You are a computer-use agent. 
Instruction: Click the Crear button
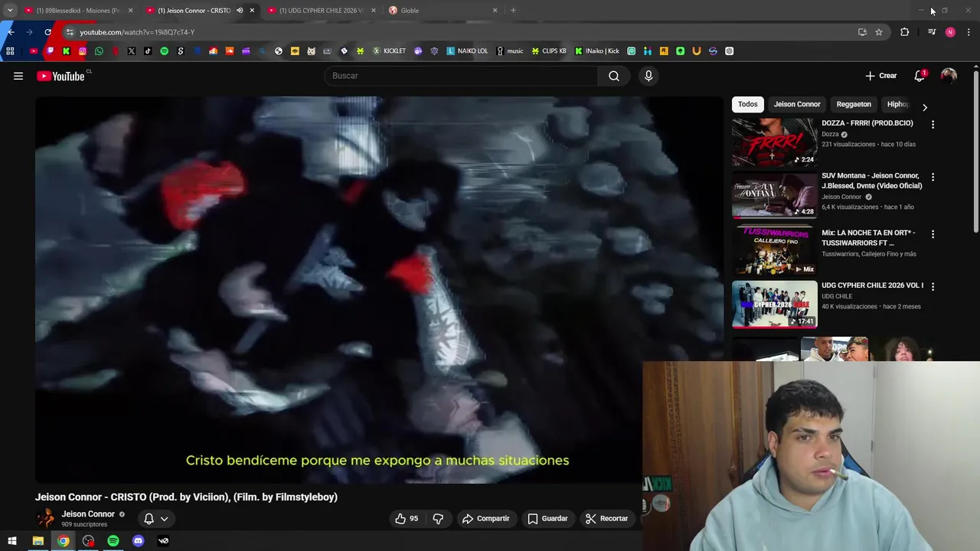tap(881, 76)
